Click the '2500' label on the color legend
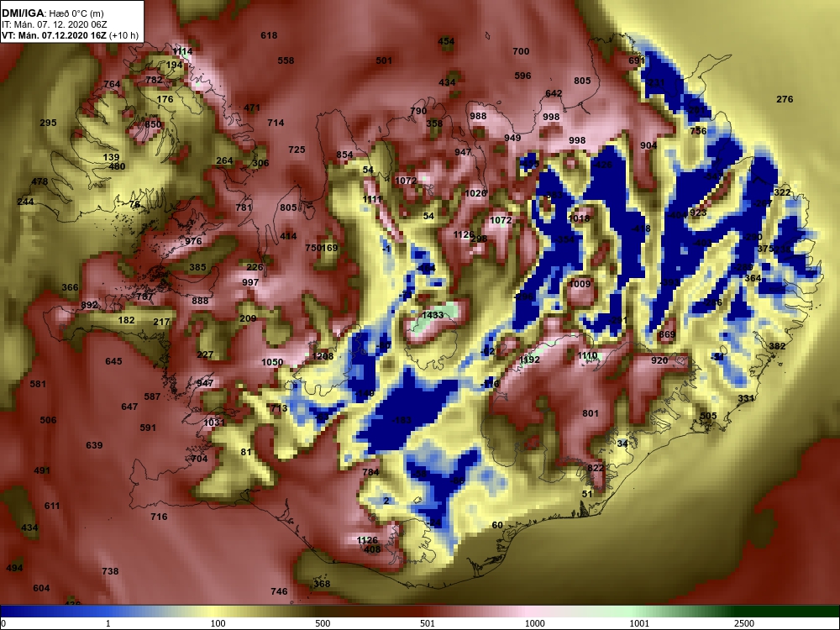 coord(744,623)
